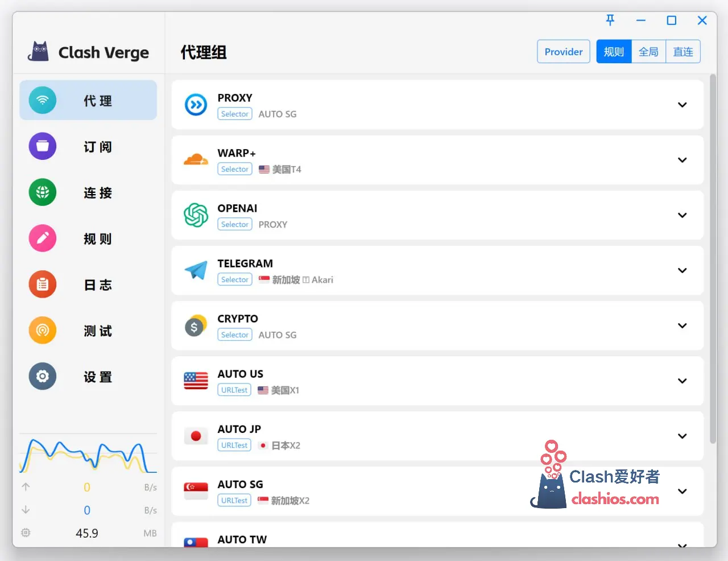Image resolution: width=728 pixels, height=561 pixels.
Task: Open the 连接 connections globe icon
Action: [43, 192]
